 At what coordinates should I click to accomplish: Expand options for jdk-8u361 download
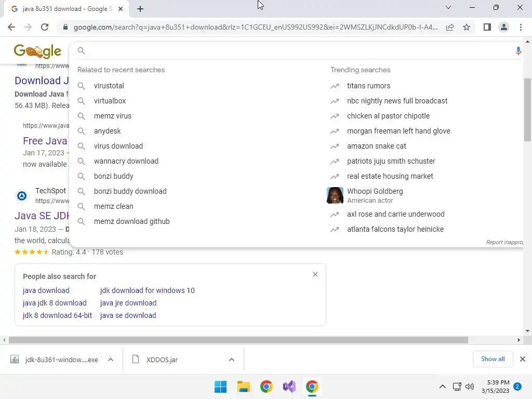click(111, 360)
